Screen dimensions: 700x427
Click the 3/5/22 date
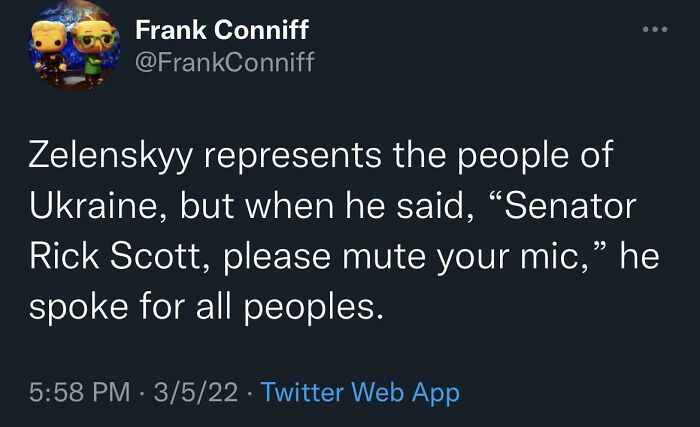pyautogui.click(x=202, y=392)
